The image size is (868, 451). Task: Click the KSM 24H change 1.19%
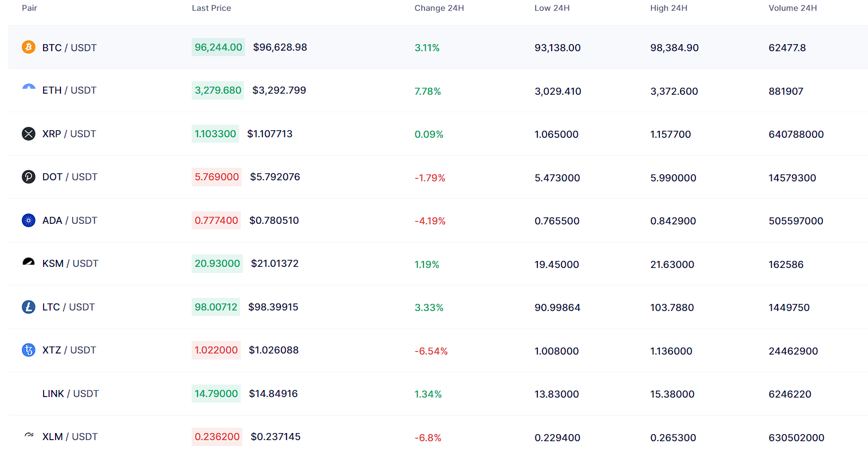pos(427,265)
